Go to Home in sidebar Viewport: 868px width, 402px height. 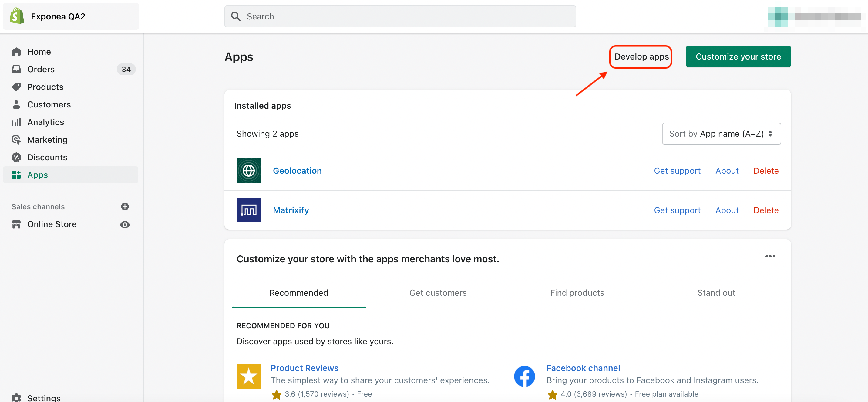click(x=39, y=52)
